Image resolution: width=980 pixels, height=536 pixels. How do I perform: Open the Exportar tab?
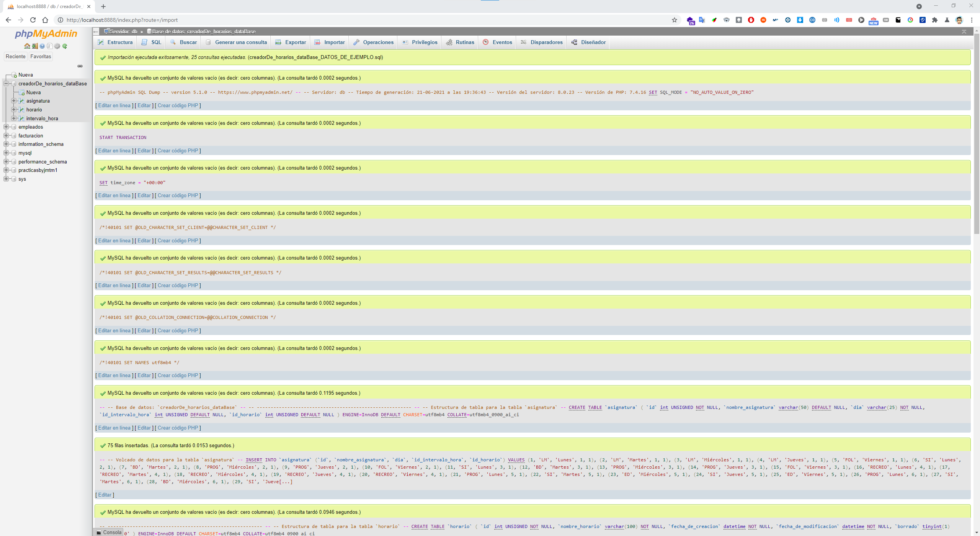pyautogui.click(x=291, y=42)
